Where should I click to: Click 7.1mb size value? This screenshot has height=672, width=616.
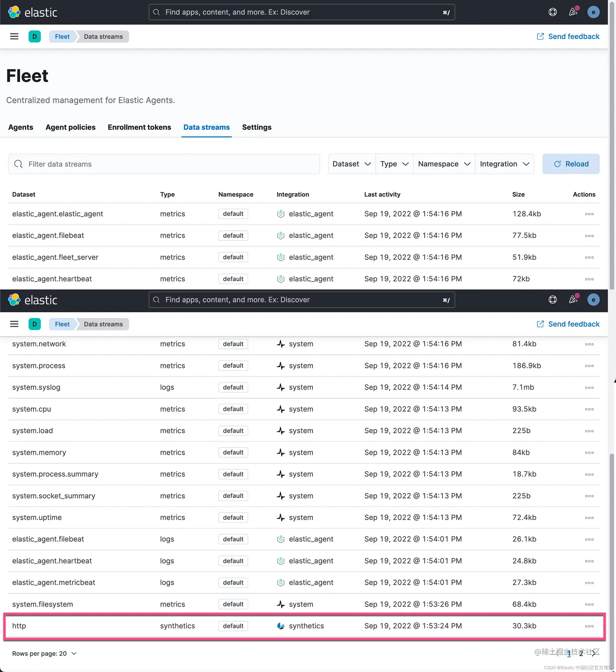[x=523, y=387]
